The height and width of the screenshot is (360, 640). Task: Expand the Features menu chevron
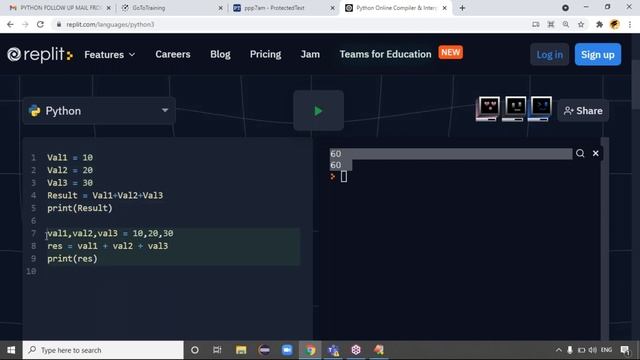[132, 55]
